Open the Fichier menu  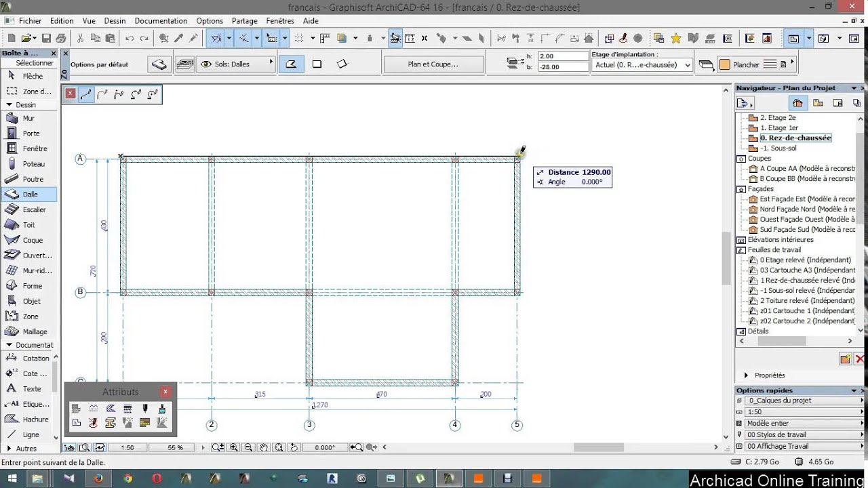tap(31, 21)
